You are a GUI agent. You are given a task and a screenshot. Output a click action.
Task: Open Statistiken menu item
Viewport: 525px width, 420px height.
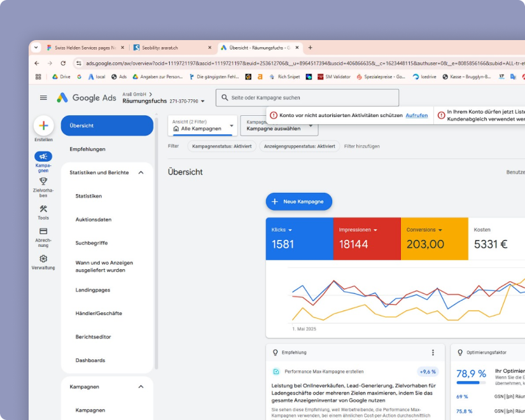click(88, 196)
